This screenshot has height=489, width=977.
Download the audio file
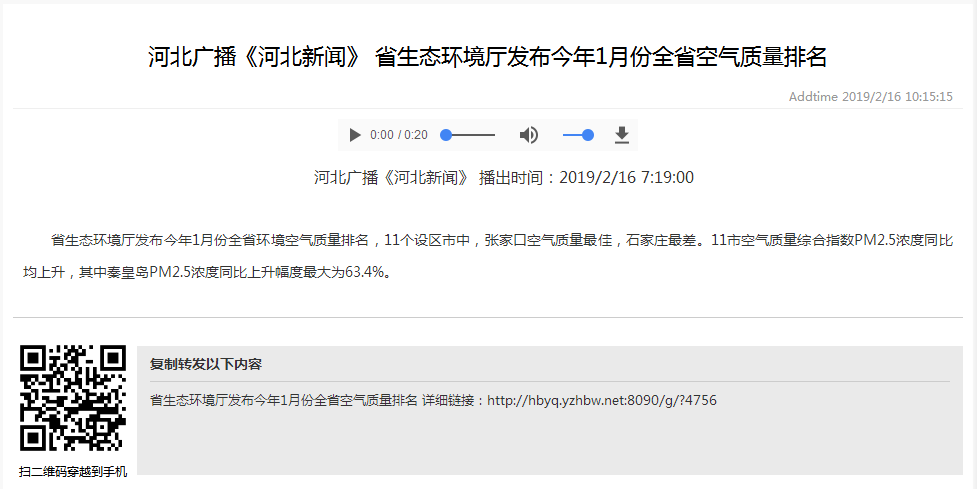(x=621, y=135)
